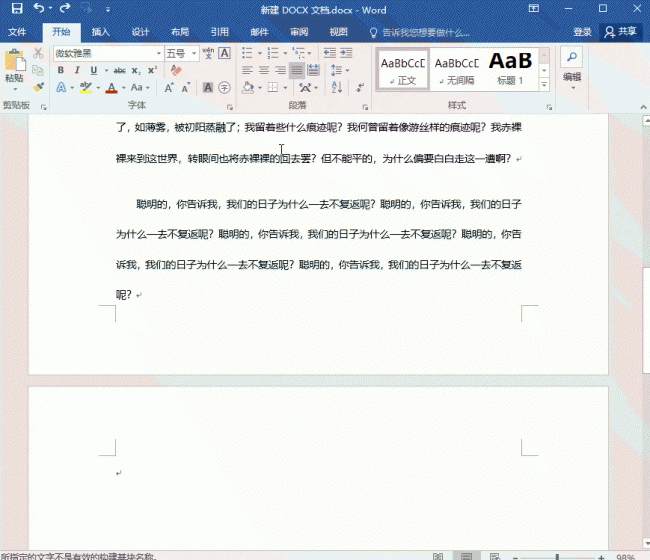Apply phonetic guide (wén) to text

(208, 53)
